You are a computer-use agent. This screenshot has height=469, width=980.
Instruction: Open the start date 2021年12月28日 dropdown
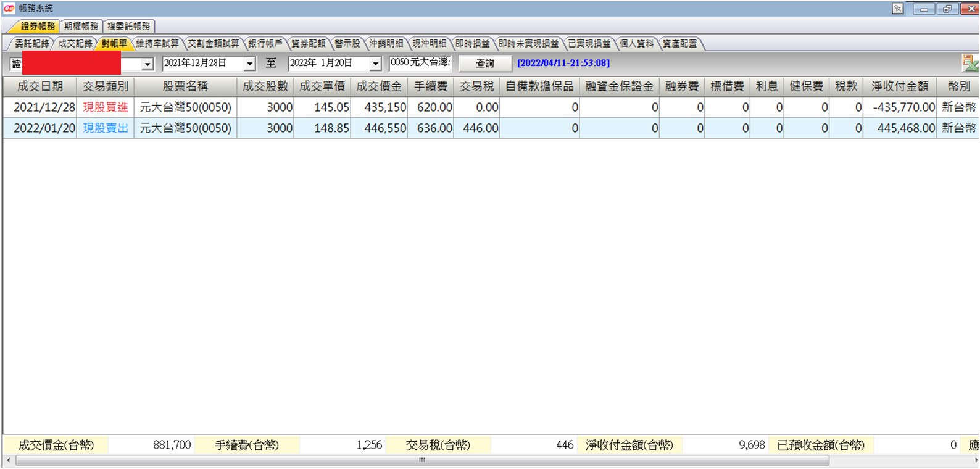250,64
